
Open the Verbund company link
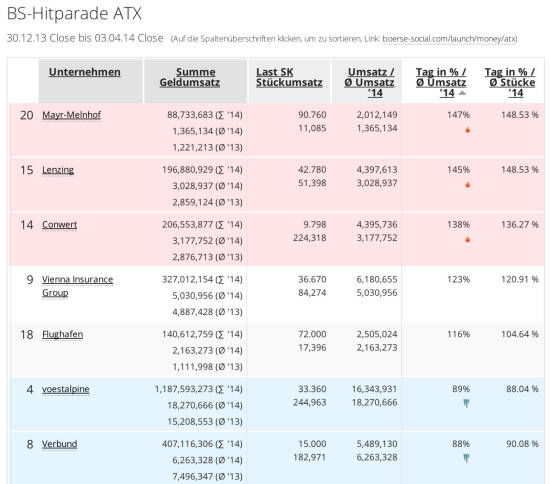(60, 444)
